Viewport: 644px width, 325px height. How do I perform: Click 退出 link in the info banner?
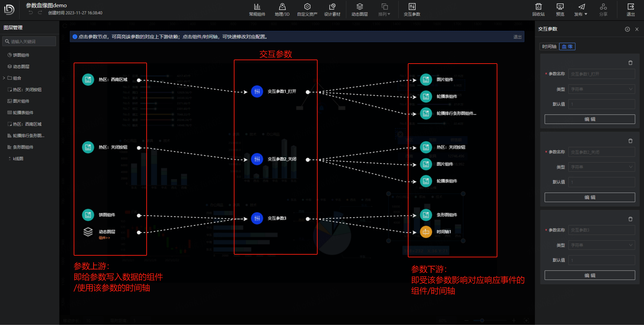(x=517, y=37)
